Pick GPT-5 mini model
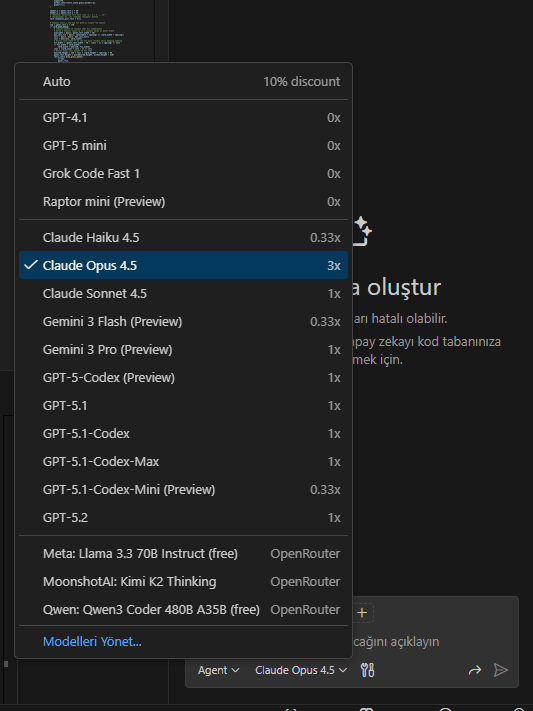Viewport: 533px width, 711px height. pyautogui.click(x=183, y=146)
